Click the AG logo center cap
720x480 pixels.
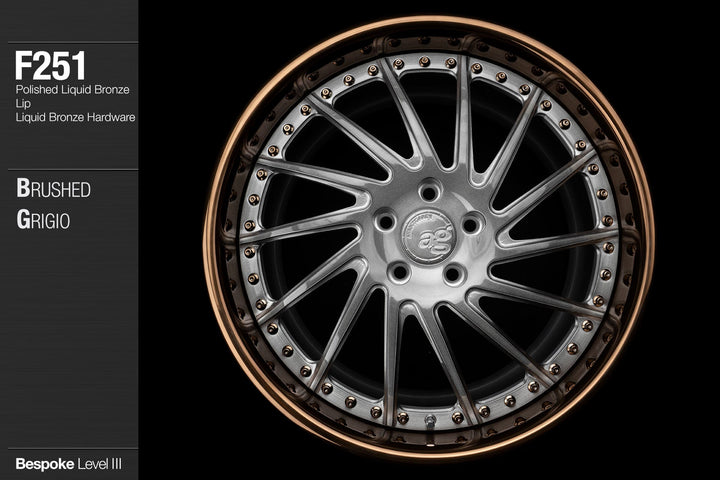point(428,236)
